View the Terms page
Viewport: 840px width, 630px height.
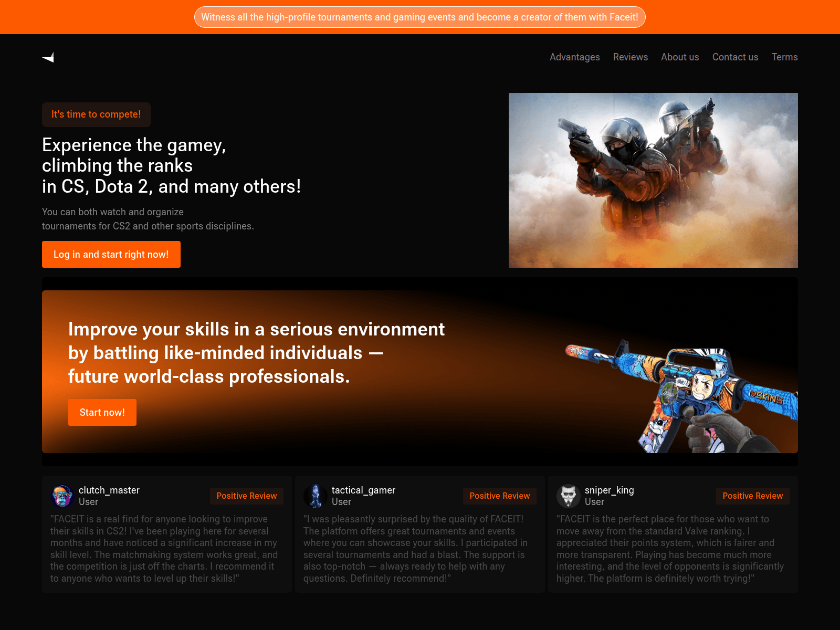[784, 57]
